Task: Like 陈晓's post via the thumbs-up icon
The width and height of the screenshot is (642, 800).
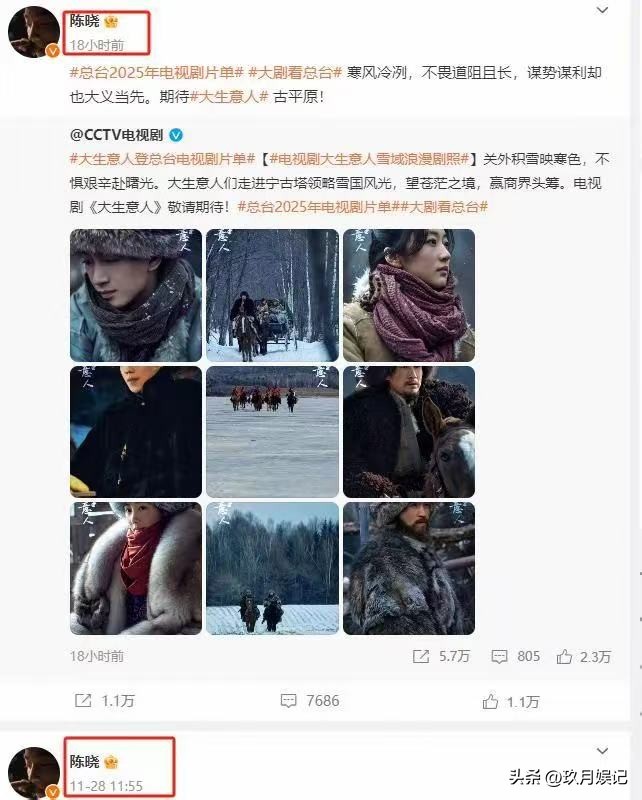Action: pos(490,702)
